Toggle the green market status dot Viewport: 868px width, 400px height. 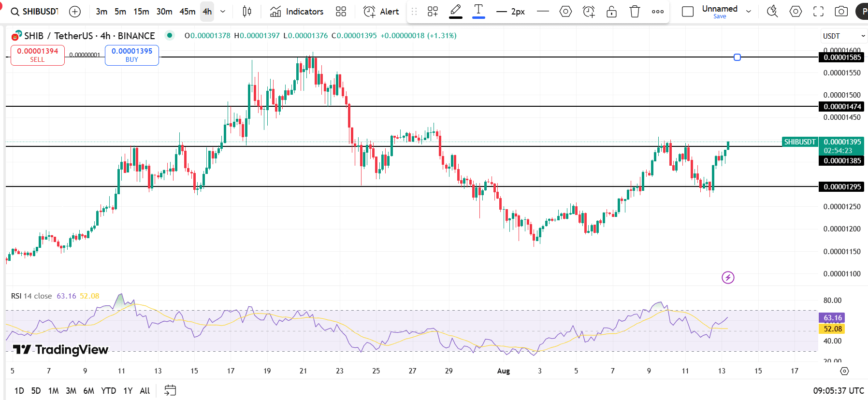(169, 35)
